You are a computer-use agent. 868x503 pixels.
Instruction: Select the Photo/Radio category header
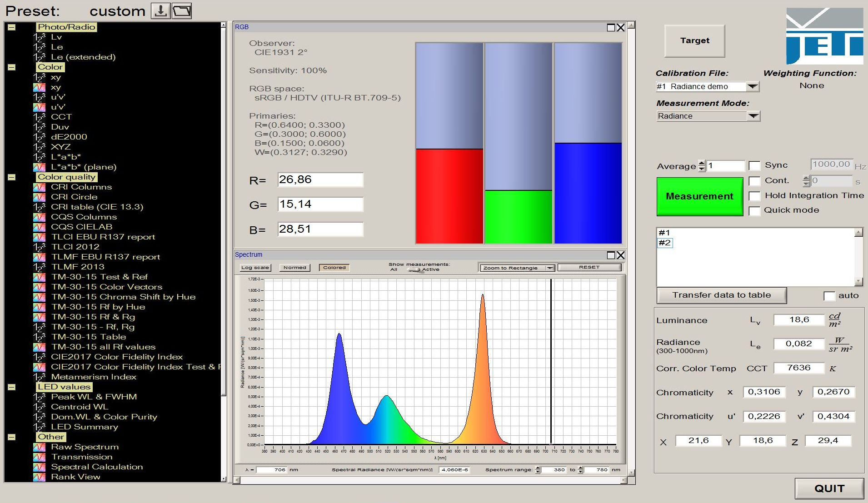[66, 27]
